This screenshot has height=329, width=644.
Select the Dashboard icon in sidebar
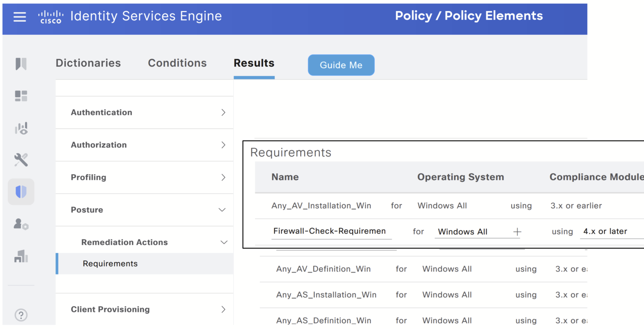tap(21, 96)
